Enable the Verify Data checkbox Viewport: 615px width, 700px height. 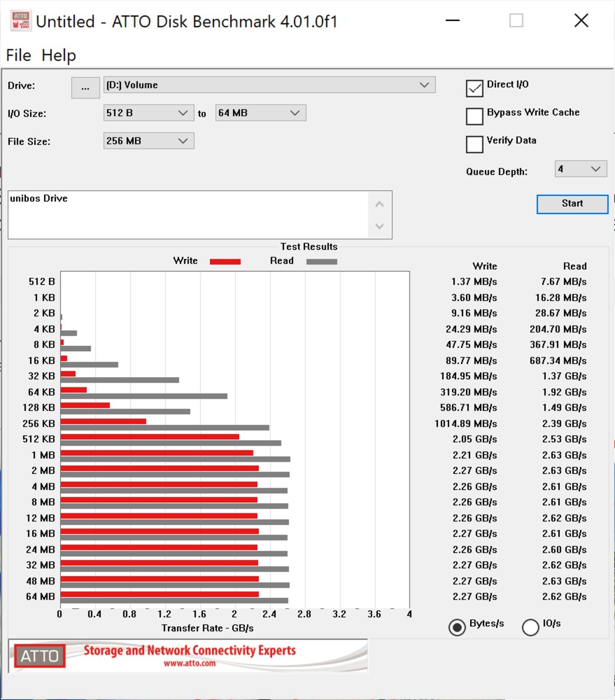pos(474,144)
